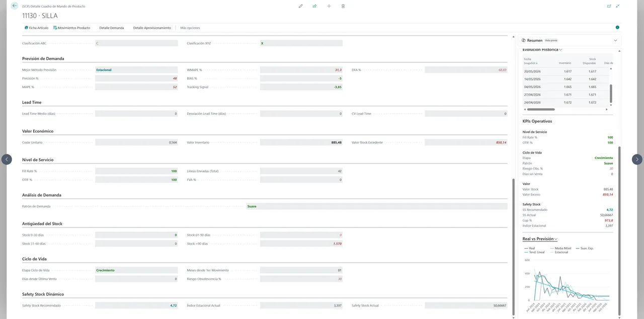Open the Real vs Previsión dropdown
This screenshot has height=319, width=644.
pos(540,239)
